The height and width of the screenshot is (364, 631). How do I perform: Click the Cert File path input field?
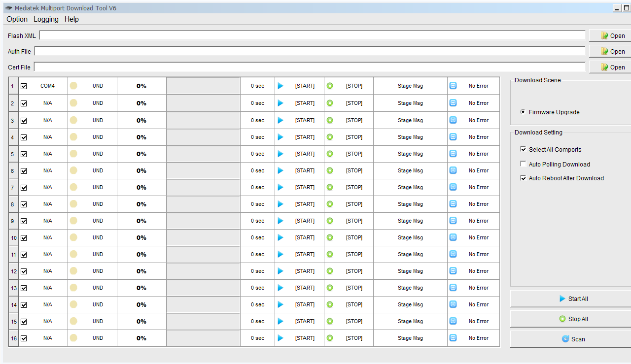(x=310, y=67)
